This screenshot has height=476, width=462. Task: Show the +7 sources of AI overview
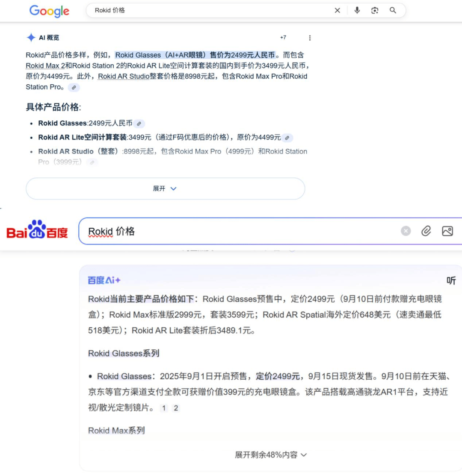[x=283, y=38]
